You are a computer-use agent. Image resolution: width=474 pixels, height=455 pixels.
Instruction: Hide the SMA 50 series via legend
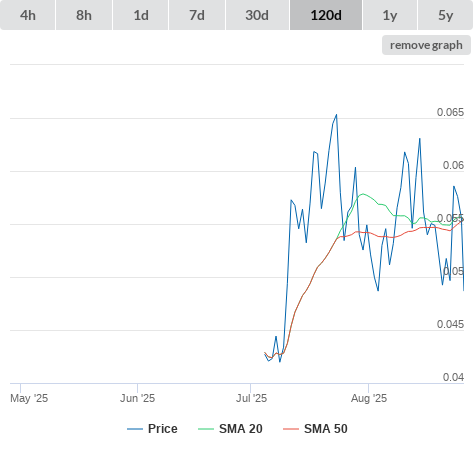pos(315,429)
